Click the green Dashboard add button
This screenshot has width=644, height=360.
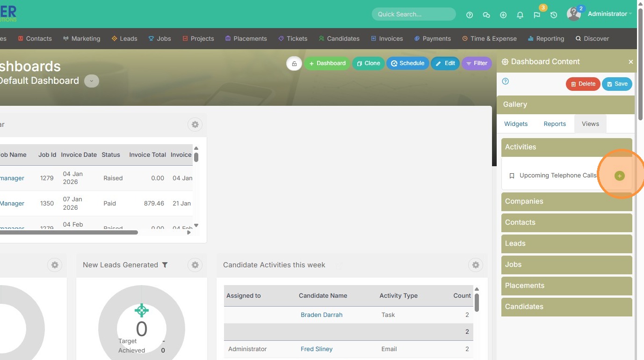click(327, 64)
